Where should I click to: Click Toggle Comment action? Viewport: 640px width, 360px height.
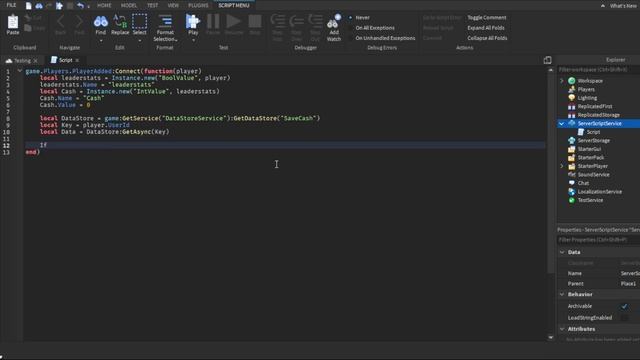click(x=487, y=18)
